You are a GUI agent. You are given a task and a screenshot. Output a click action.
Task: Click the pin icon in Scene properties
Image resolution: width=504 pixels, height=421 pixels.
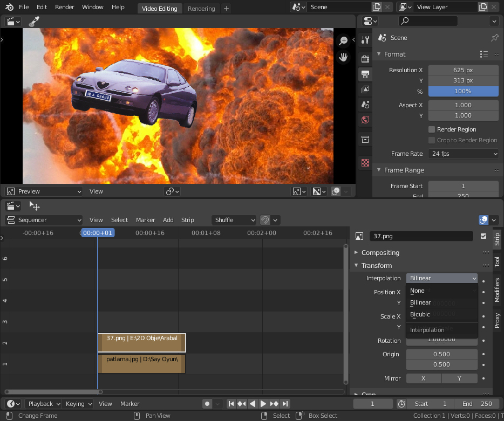(x=495, y=38)
